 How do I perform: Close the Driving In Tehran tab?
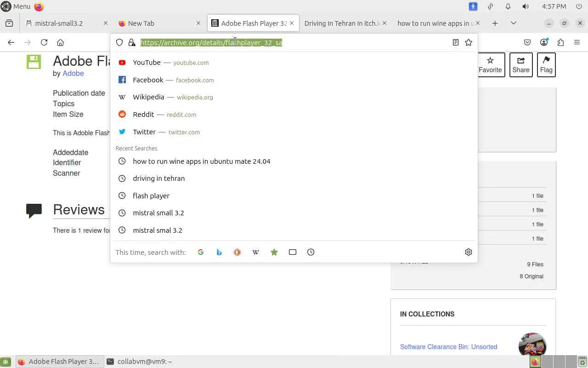(384, 23)
